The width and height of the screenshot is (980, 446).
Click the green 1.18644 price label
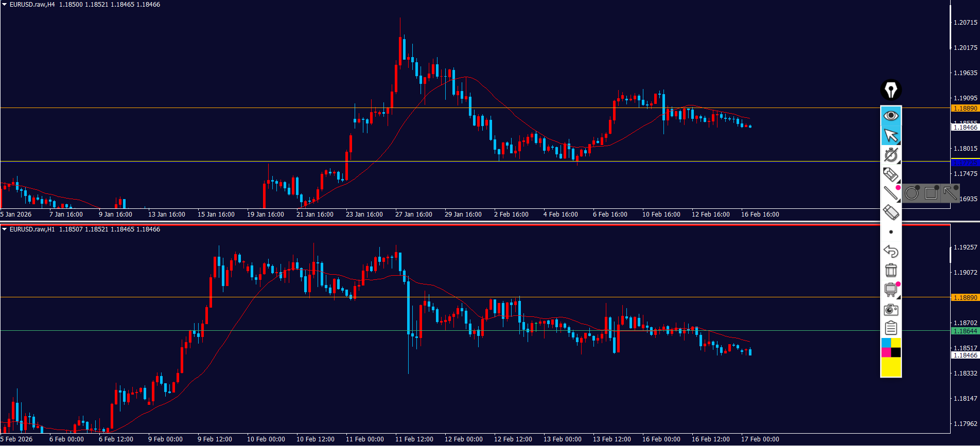[x=965, y=331]
